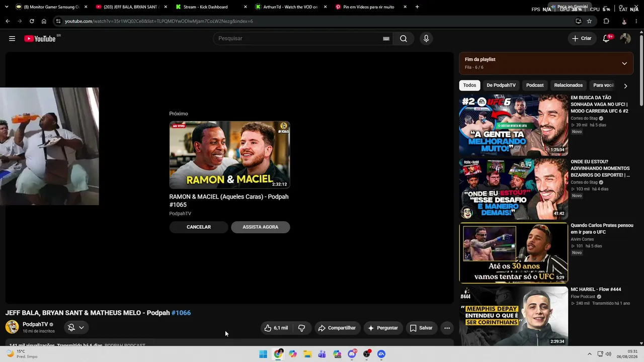Open the more actions three-dot menu
The image size is (644, 362).
pyautogui.click(x=447, y=328)
